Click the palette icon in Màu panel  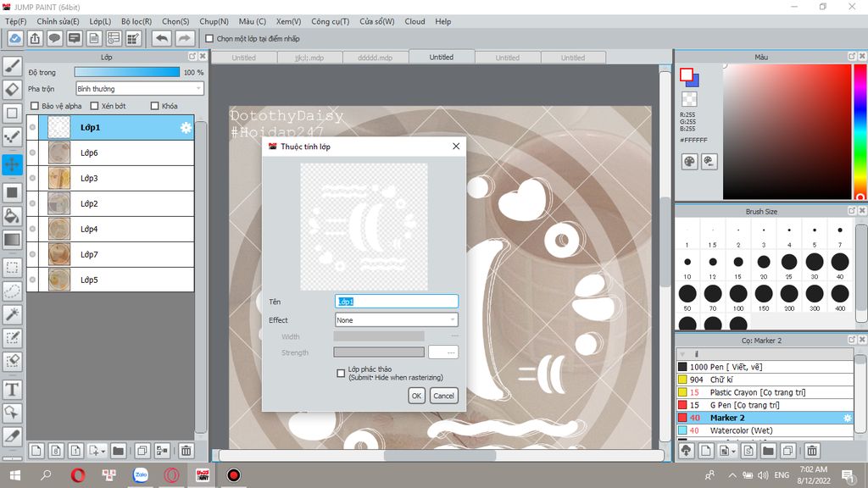(689, 162)
